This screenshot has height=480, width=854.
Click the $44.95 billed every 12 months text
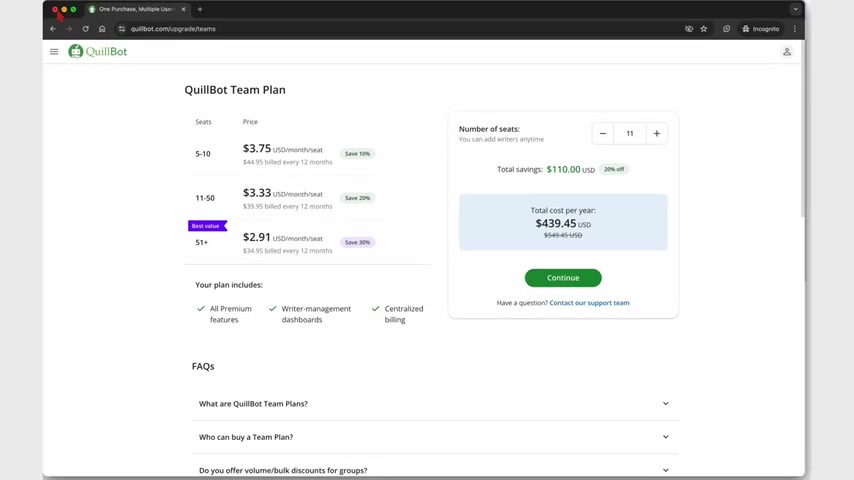(x=288, y=162)
